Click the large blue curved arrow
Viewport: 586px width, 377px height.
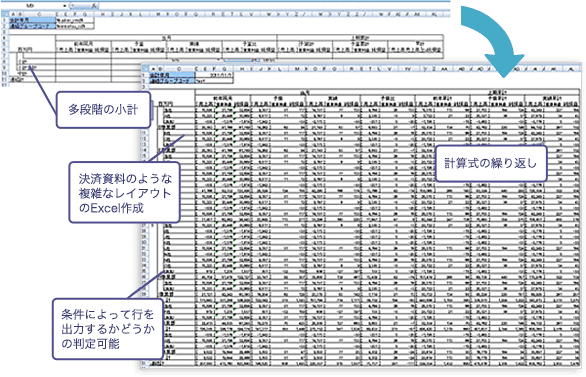pos(493,41)
